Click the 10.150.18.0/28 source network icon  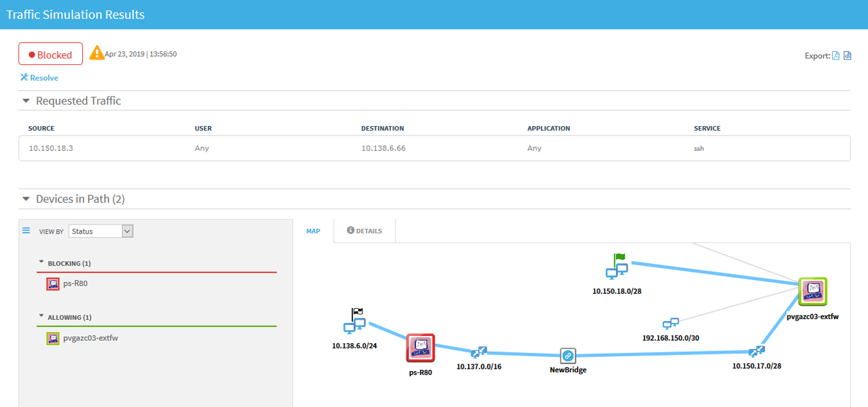[617, 270]
